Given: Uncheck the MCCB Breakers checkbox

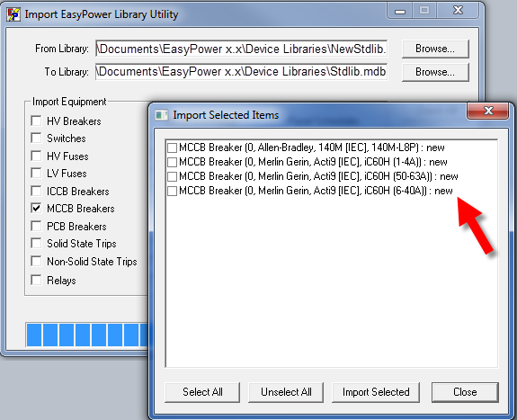Looking at the screenshot, I should click(x=36, y=208).
